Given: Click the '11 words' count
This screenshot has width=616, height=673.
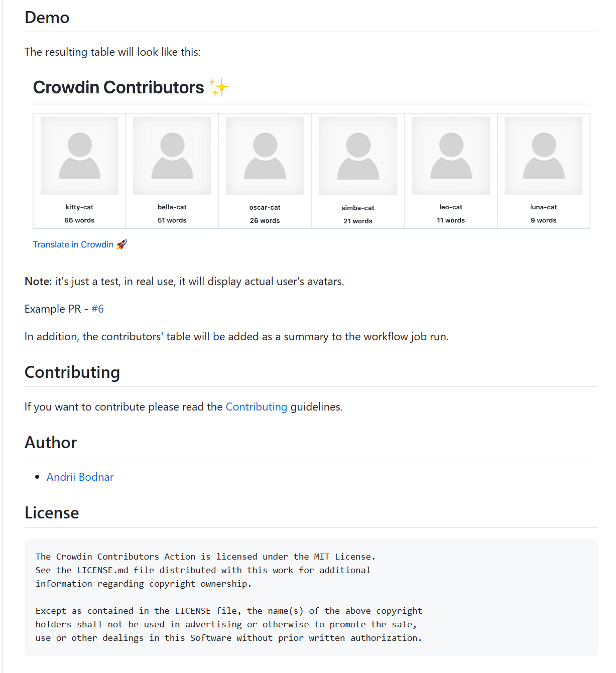Looking at the screenshot, I should click(451, 220).
